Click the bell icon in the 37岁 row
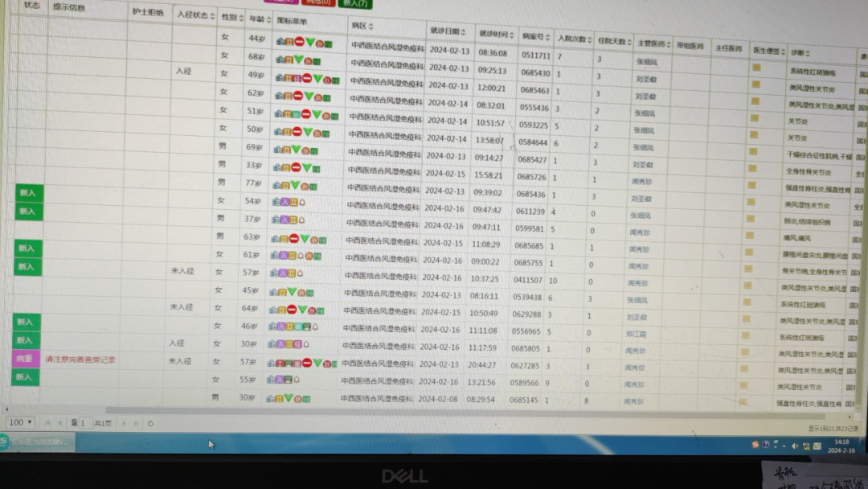 [301, 220]
